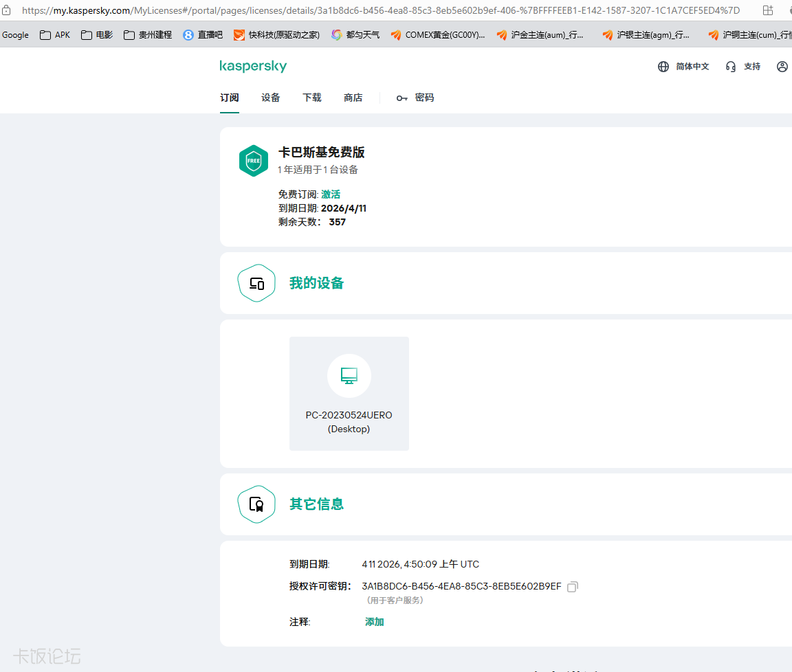792x672 pixels.
Task: Switch to the 设备 tab
Action: 271,98
